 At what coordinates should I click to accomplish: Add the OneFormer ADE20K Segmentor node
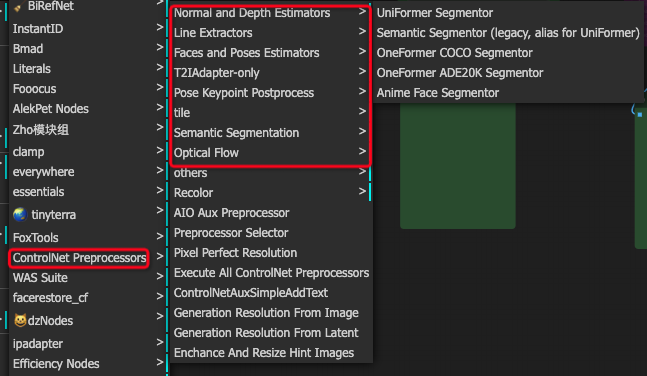pyautogui.click(x=508, y=73)
